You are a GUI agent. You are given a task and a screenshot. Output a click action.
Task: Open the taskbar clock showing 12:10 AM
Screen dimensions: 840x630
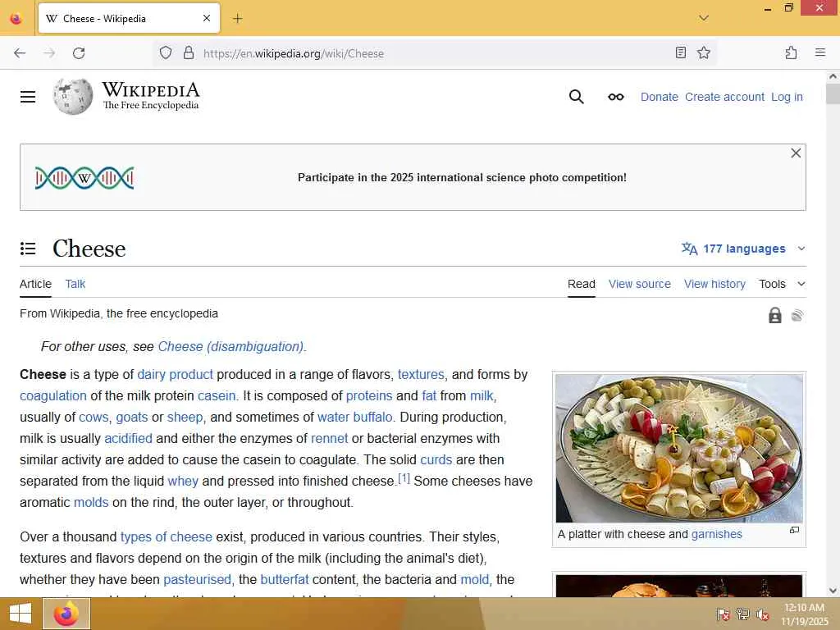[x=804, y=614]
